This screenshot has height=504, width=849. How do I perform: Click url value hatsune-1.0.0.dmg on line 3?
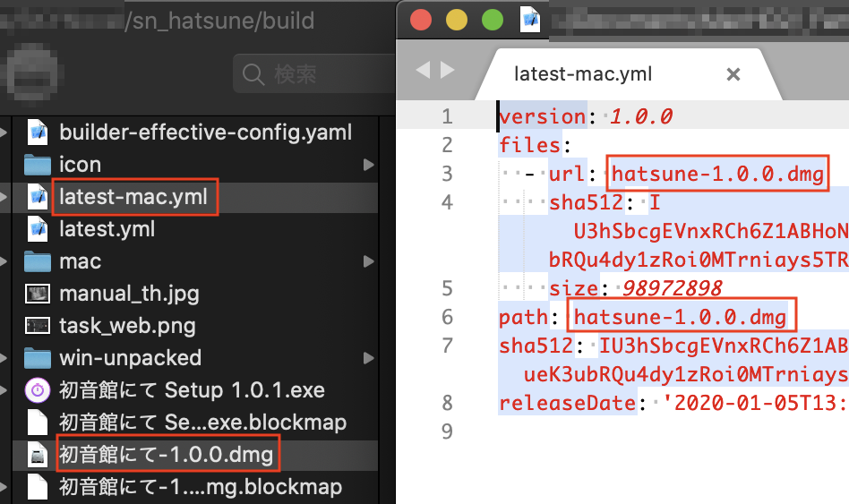click(717, 174)
